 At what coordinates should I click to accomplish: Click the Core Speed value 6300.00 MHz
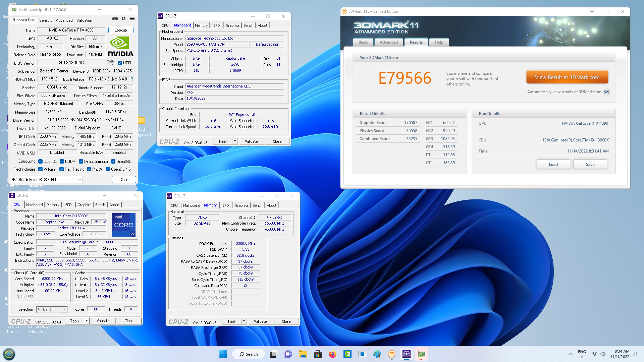pos(53,279)
